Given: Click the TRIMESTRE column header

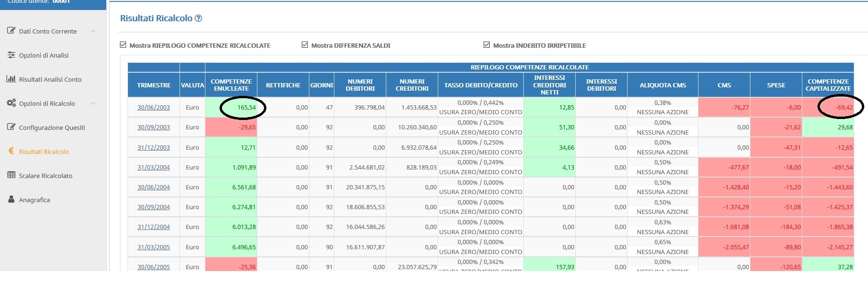Looking at the screenshot, I should click(154, 85).
